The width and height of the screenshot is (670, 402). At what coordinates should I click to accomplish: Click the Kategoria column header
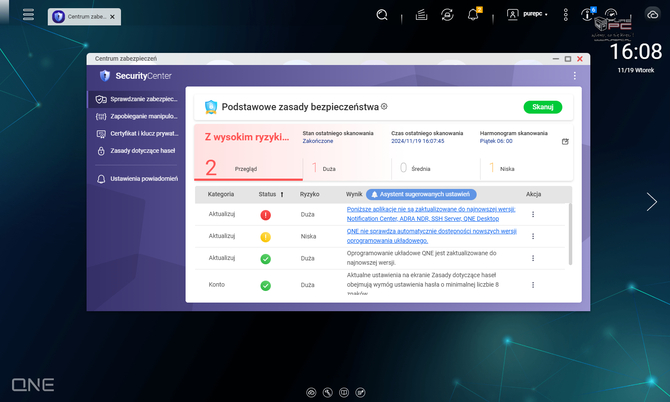(220, 194)
